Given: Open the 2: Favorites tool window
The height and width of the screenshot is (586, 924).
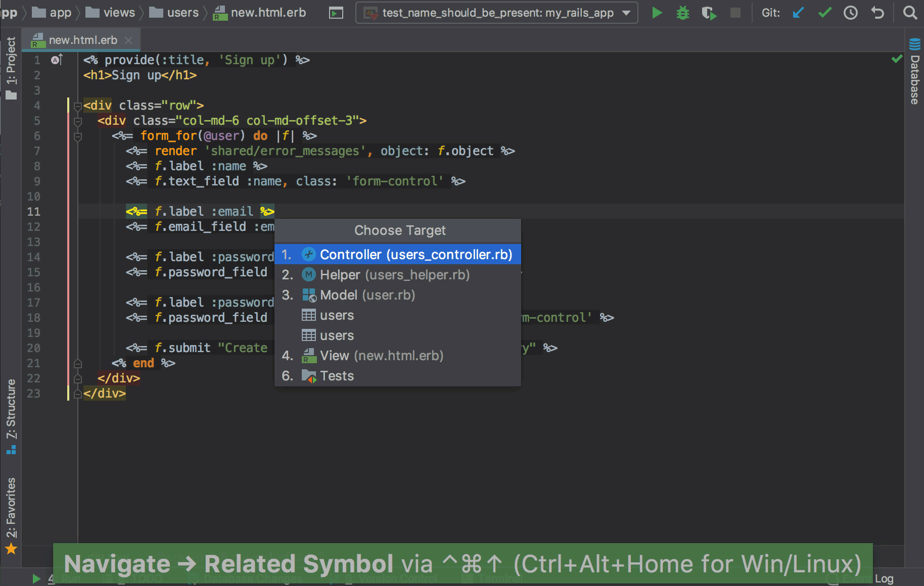Looking at the screenshot, I should [11, 515].
